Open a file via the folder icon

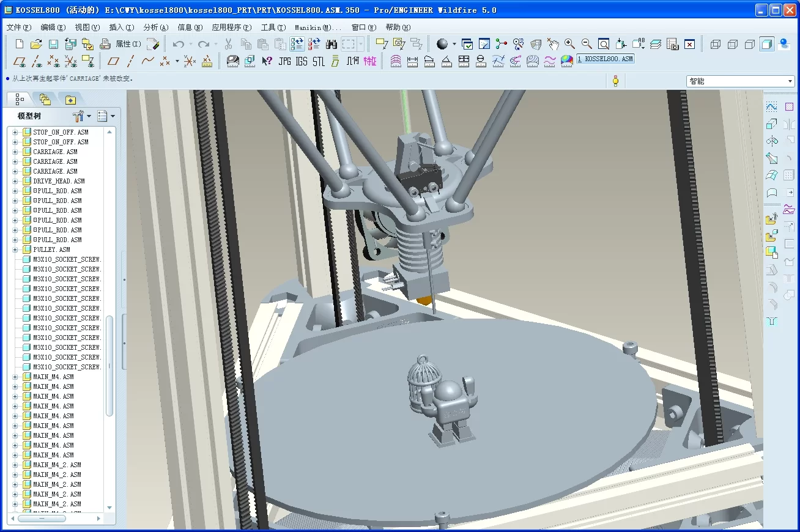point(36,44)
